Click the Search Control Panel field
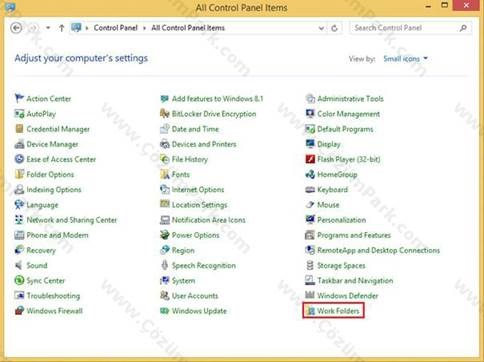The image size is (484, 362). point(411,28)
